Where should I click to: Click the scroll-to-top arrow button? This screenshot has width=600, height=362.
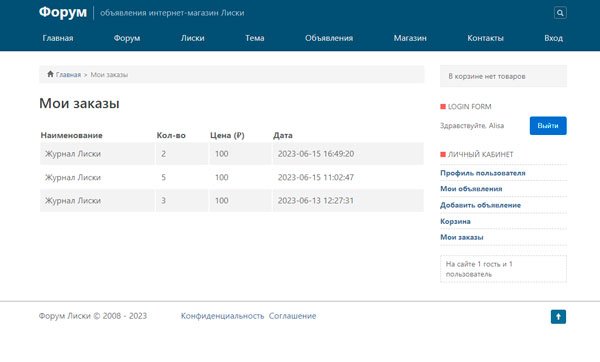[558, 316]
